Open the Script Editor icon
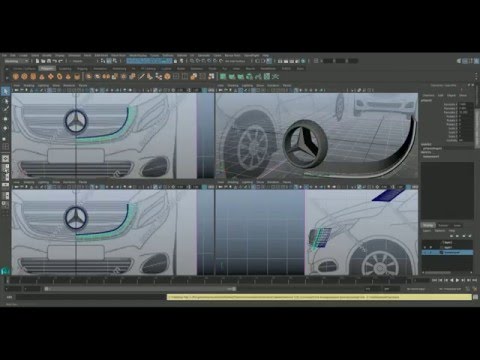 tap(475, 297)
